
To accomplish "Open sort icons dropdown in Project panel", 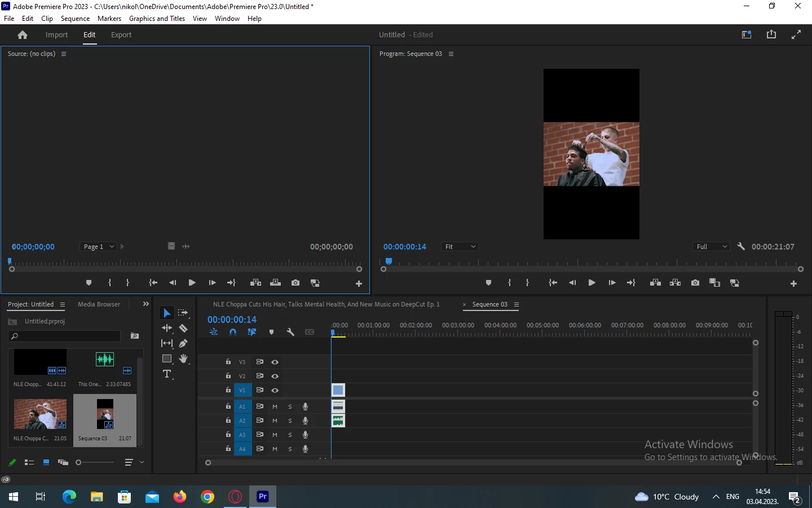I will pyautogui.click(x=134, y=462).
